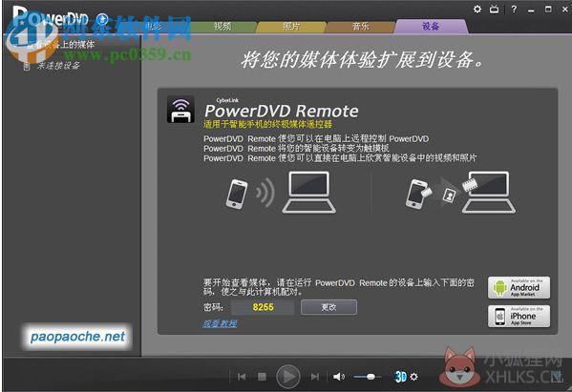Click the media transfer phone-to-laptop illustration
Image resolution: width=572 pixels, height=392 pixels.
click(460, 193)
